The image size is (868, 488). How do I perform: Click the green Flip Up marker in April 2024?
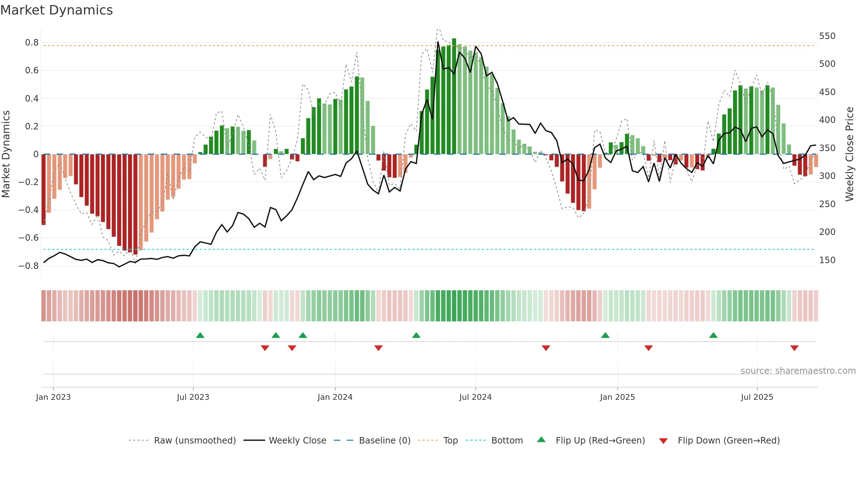click(x=416, y=335)
